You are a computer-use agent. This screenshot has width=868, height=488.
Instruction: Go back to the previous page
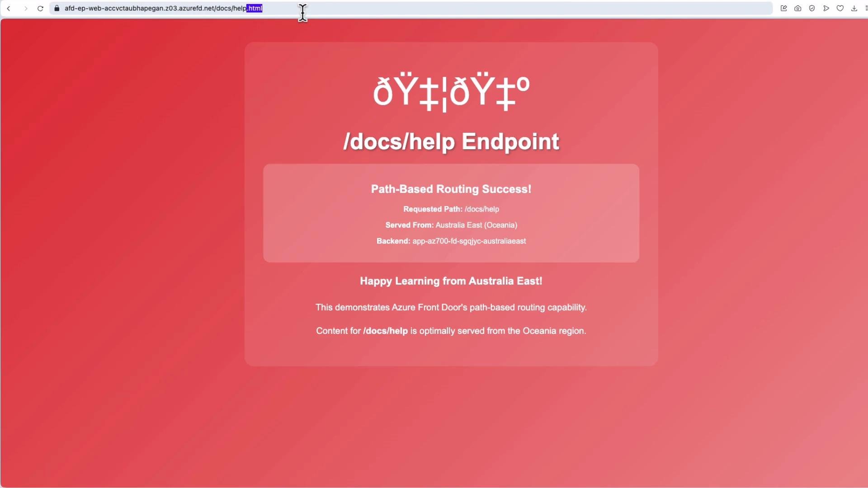pyautogui.click(x=9, y=8)
